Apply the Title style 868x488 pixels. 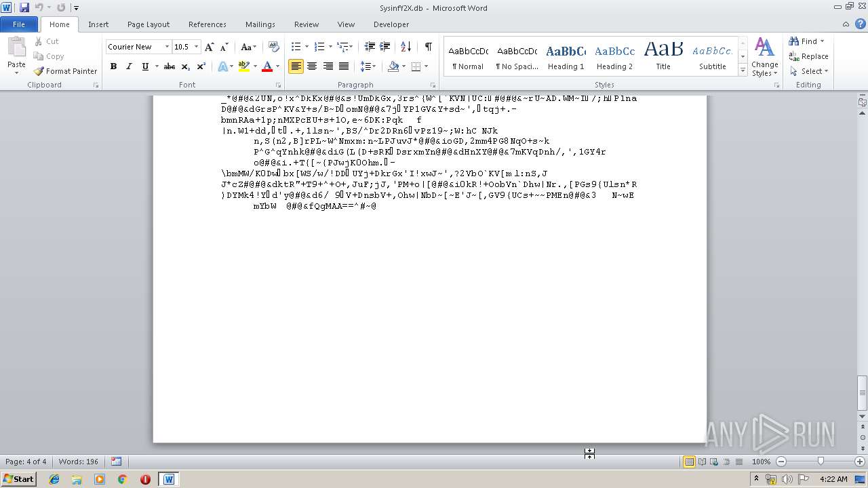tap(663, 57)
